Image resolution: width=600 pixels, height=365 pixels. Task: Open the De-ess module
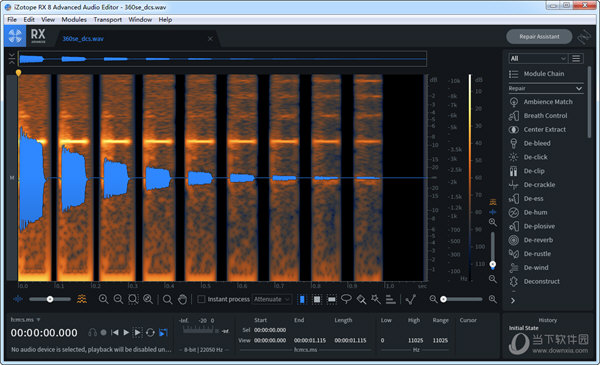point(526,198)
